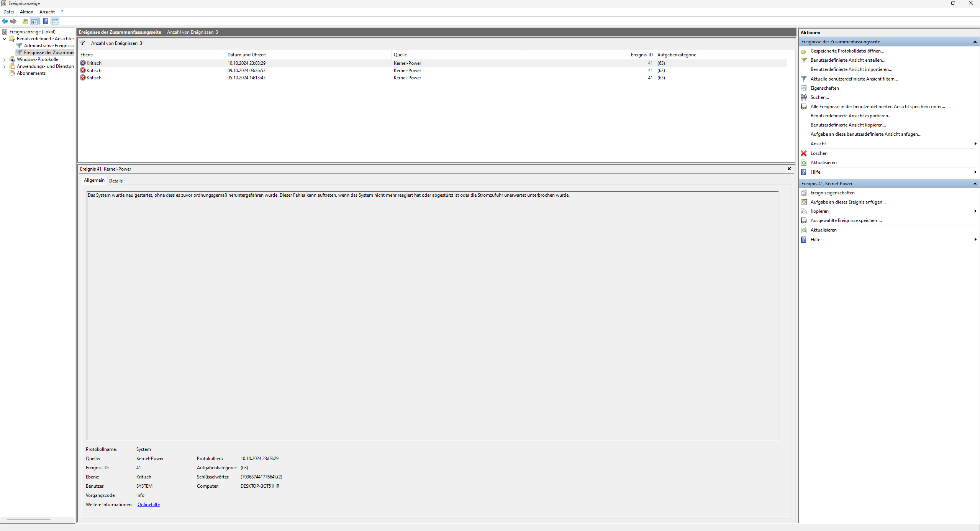Open the Onlinehilfe link
980x531 pixels.
149,505
